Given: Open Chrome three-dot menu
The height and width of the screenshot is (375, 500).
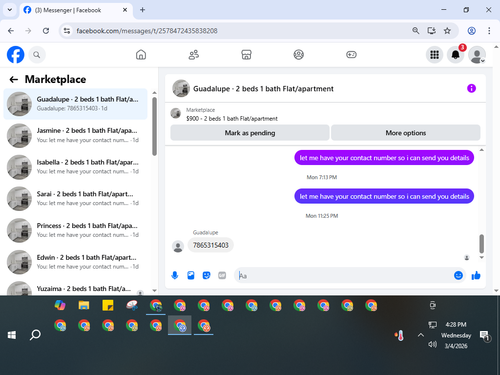Looking at the screenshot, I should [489, 31].
